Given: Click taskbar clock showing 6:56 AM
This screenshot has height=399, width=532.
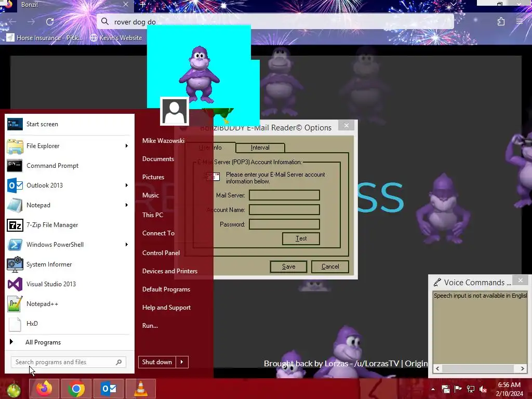Looking at the screenshot, I should 509,389.
